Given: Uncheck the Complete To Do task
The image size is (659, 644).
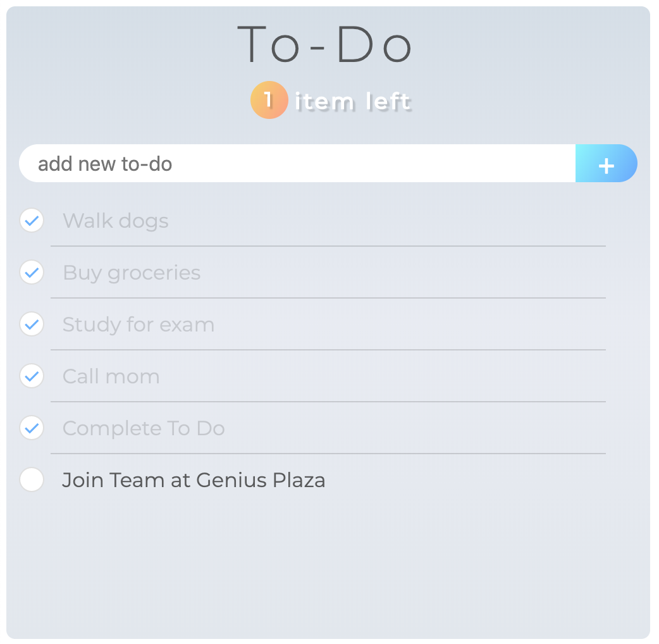Looking at the screenshot, I should (x=32, y=428).
